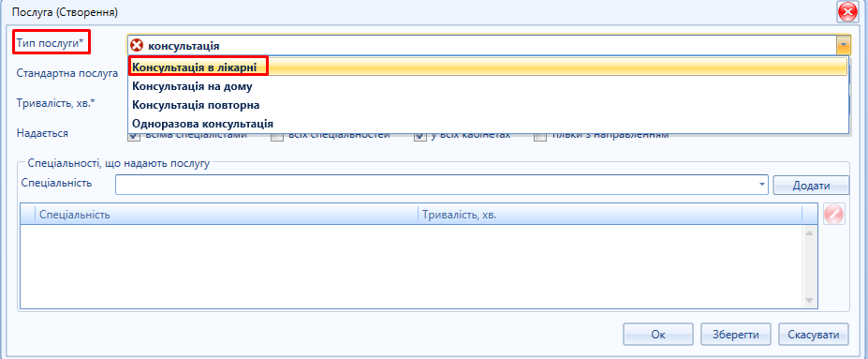Select Консультація на дому option
The width and height of the screenshot is (868, 359).
(x=488, y=86)
